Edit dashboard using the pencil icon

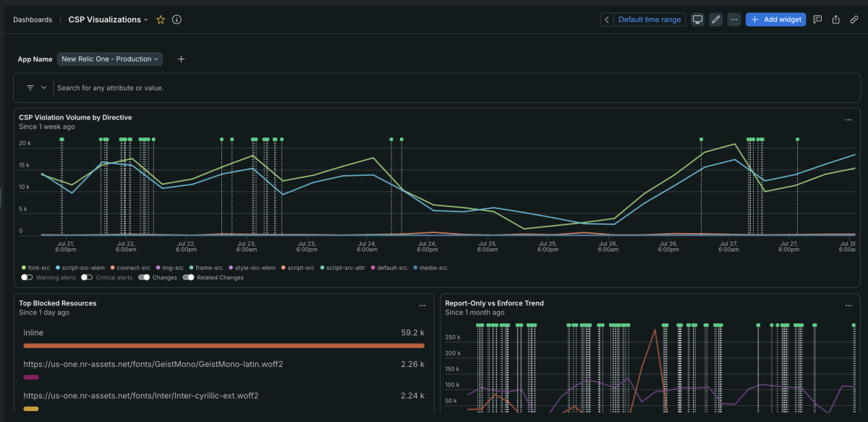pos(716,20)
